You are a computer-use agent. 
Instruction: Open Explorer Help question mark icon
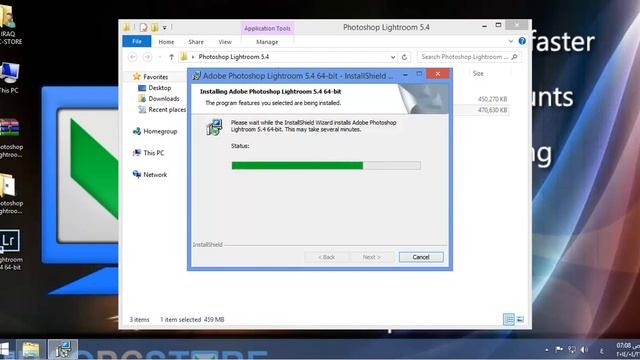[x=522, y=41]
